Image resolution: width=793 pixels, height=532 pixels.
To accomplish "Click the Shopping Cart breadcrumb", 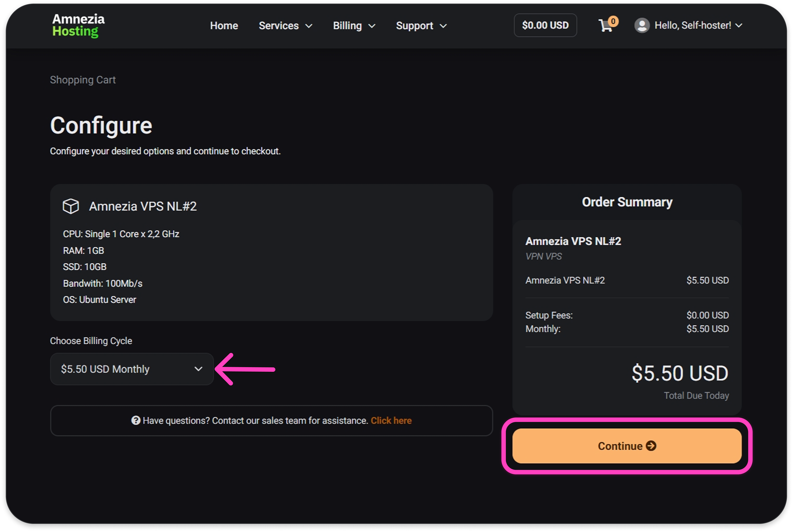I will pyautogui.click(x=83, y=80).
